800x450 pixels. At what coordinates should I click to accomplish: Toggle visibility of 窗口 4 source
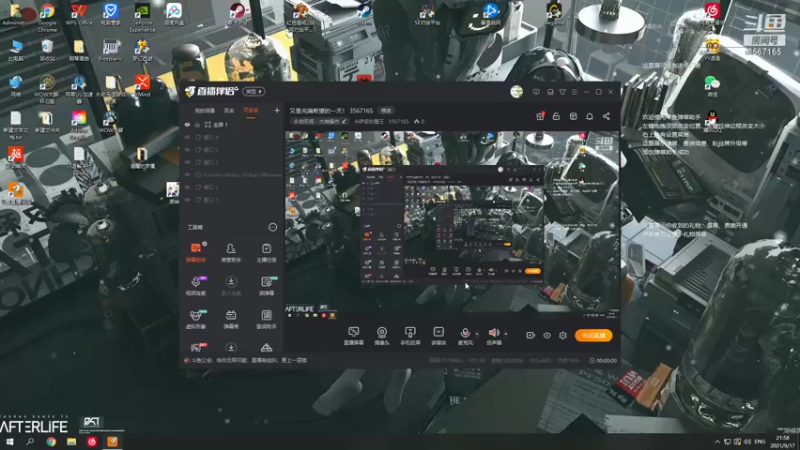click(187, 137)
